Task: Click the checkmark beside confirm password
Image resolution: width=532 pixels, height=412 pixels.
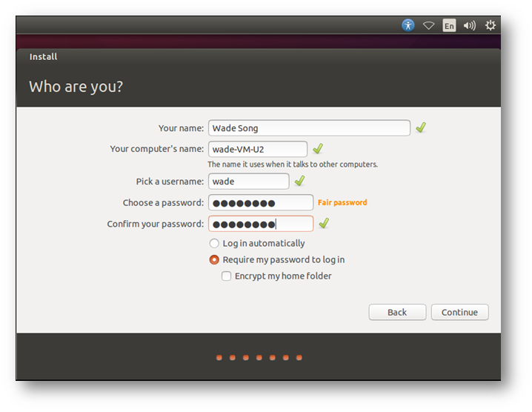Action: (x=324, y=223)
